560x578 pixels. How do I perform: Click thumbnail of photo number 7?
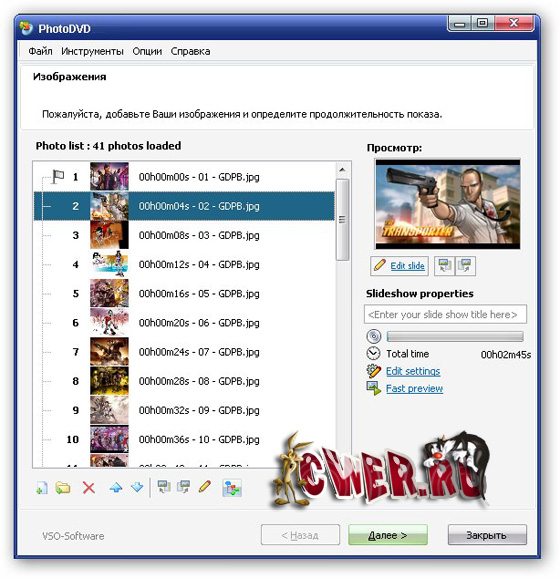click(109, 351)
